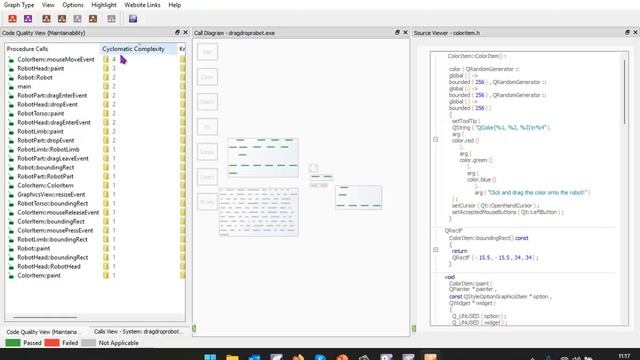Select Robot::paint row
This screenshot has width=640, height=360.
coord(95,249)
